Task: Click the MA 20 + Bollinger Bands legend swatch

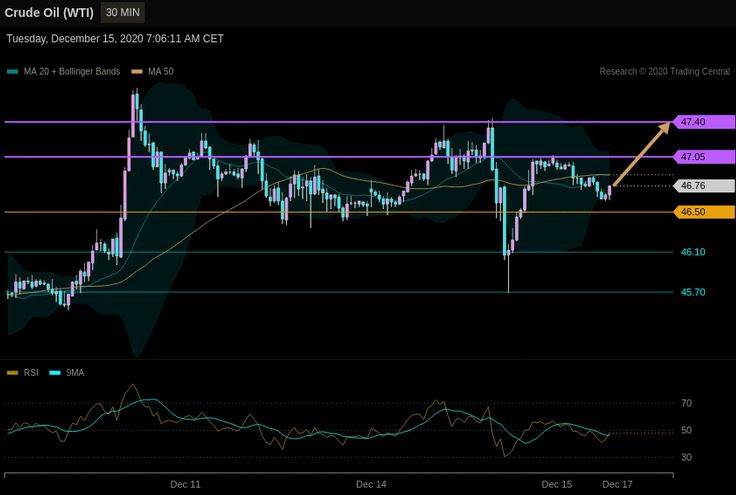Action: click(13, 72)
